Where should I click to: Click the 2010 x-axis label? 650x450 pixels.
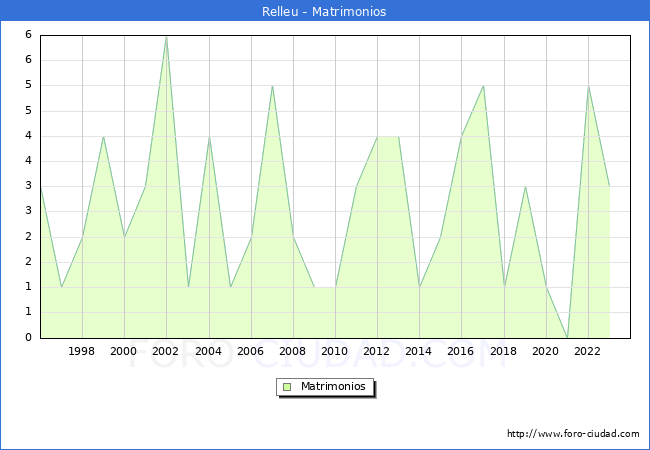click(335, 351)
